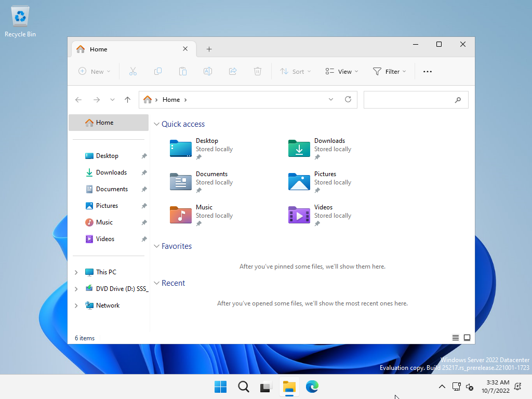Click File Explorer icon on taskbar

point(289,387)
